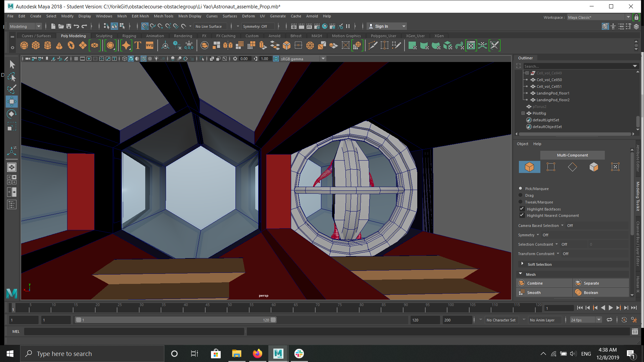
Task: Select the polygon sphere shelf icon
Action: [24, 46]
